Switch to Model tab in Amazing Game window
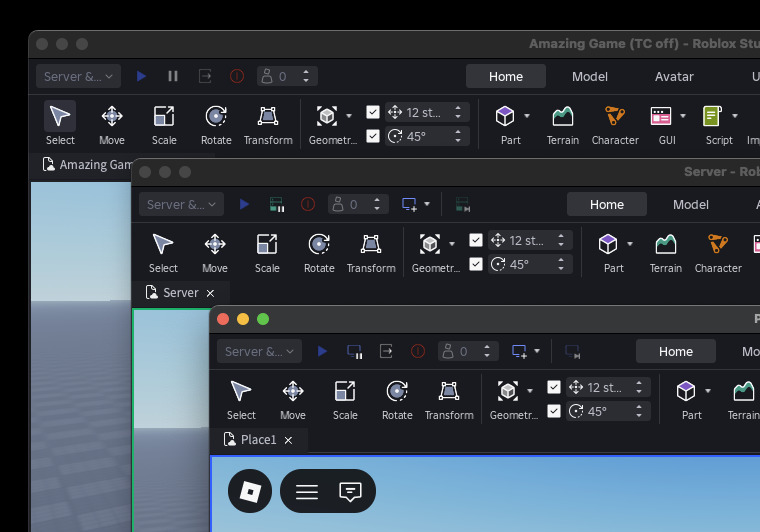 tap(589, 77)
